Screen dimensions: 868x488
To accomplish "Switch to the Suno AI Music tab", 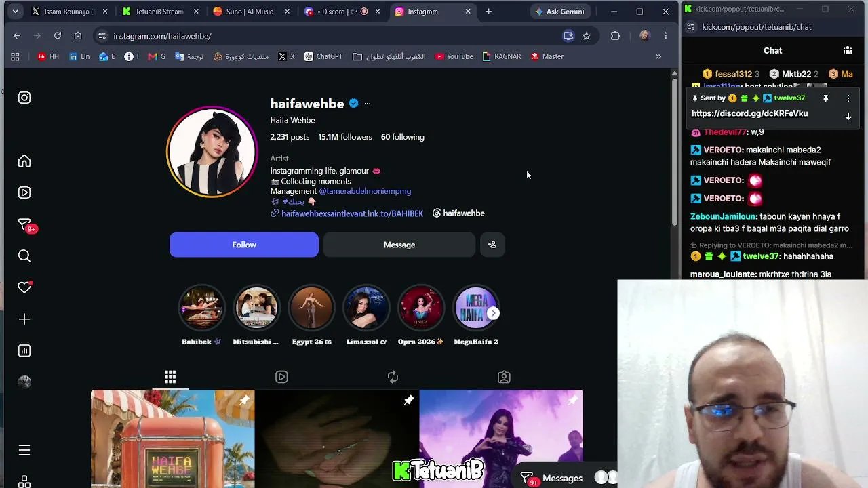I will click(250, 12).
